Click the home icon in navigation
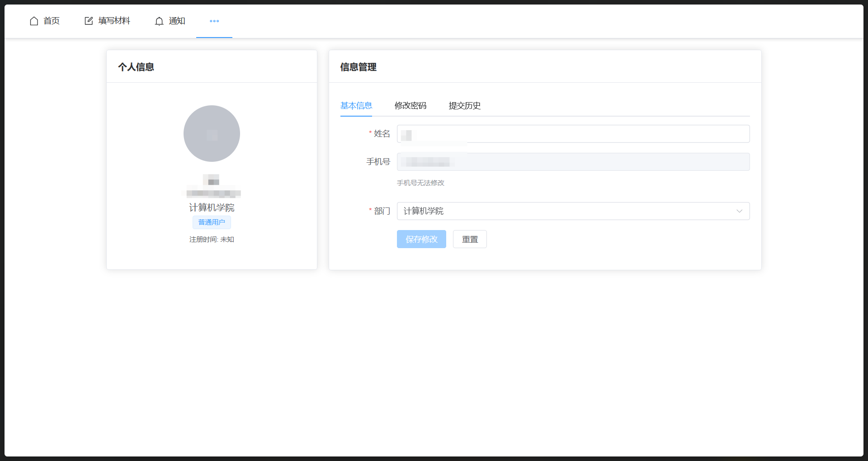Image resolution: width=868 pixels, height=461 pixels. [34, 21]
